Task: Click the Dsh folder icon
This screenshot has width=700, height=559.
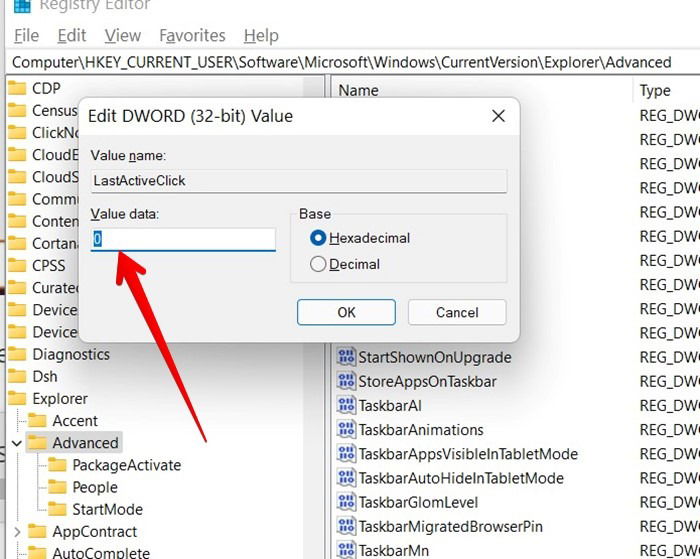Action: pyautogui.click(x=17, y=376)
